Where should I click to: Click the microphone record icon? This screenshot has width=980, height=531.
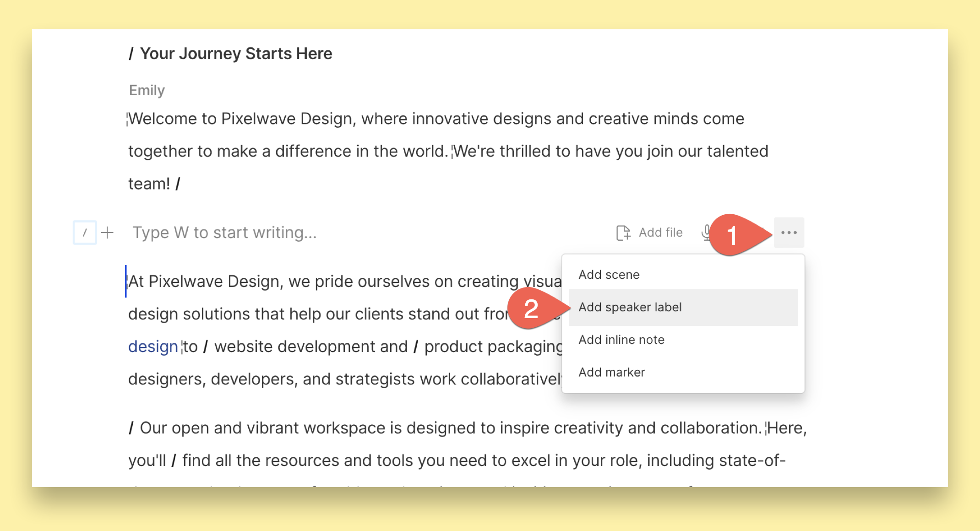[x=706, y=233]
